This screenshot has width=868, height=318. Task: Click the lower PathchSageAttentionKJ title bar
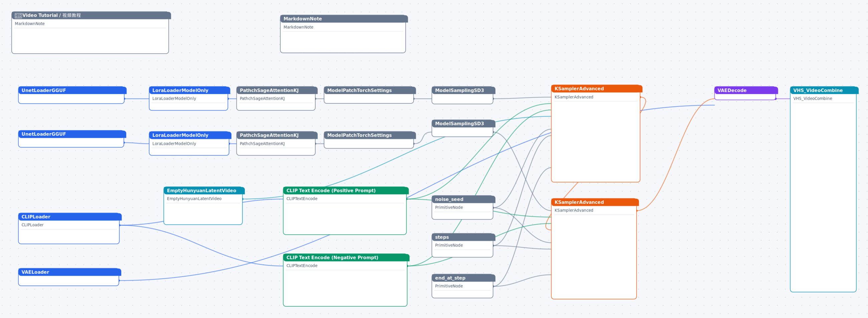pos(277,135)
